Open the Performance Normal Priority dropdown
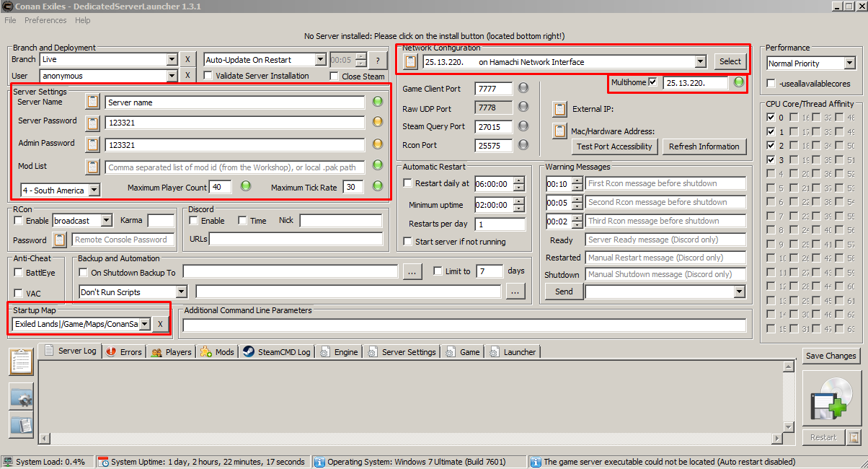The width and height of the screenshot is (868, 469). [849, 63]
